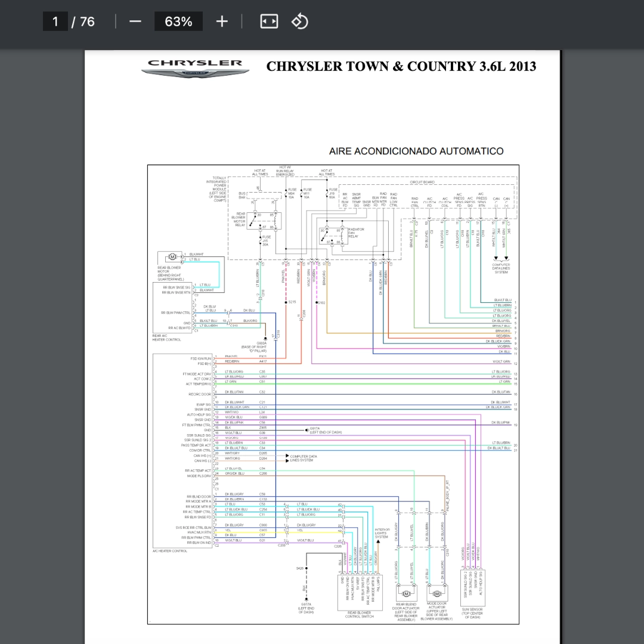Click the 'HVAC MUX RTN' pin label in A/C heater control
This screenshot has height=644, width=644.
(199, 532)
